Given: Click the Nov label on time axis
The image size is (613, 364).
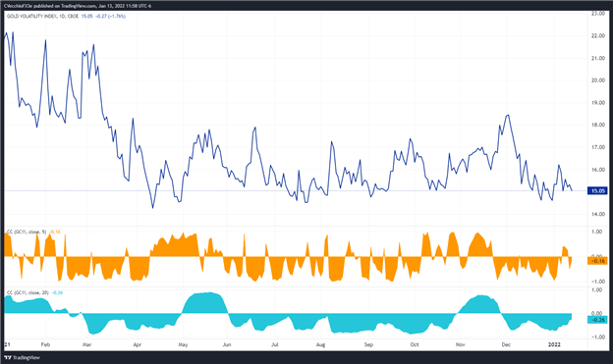Looking at the screenshot, I should [x=460, y=344].
